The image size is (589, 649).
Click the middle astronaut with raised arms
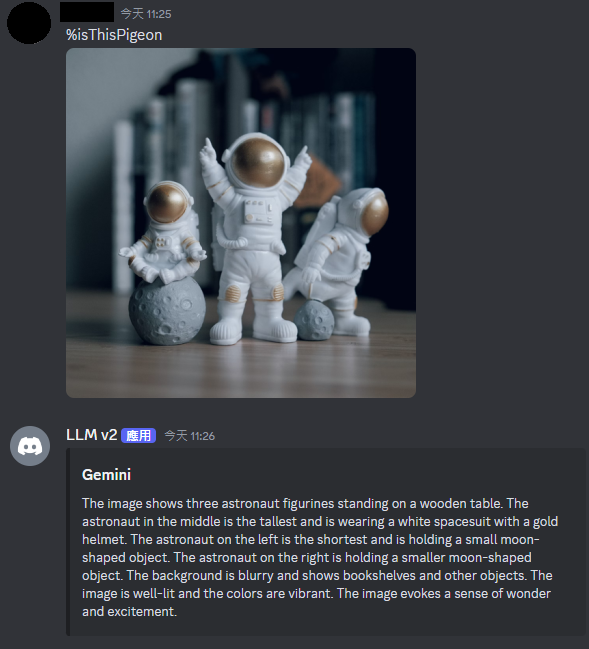pyautogui.click(x=253, y=238)
